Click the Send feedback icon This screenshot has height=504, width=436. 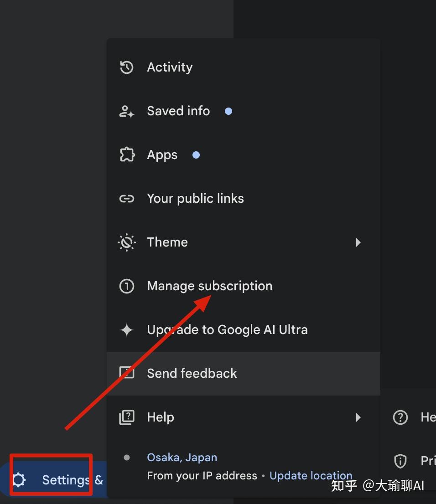coord(126,373)
